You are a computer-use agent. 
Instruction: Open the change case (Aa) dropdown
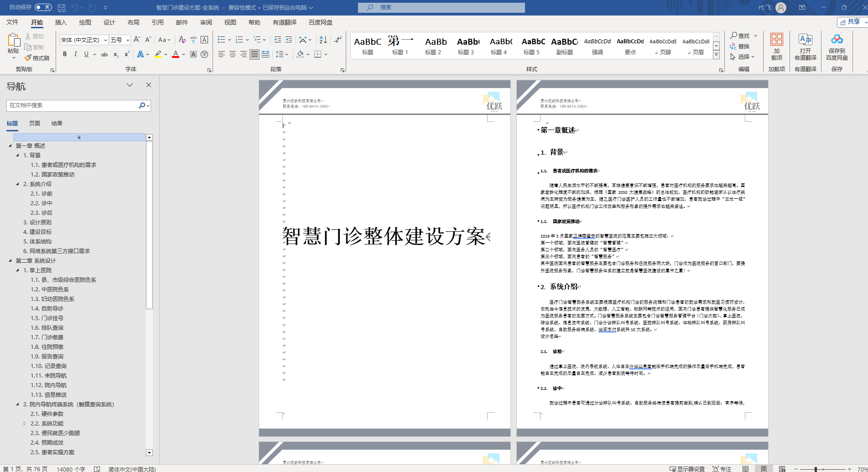pyautogui.click(x=164, y=40)
